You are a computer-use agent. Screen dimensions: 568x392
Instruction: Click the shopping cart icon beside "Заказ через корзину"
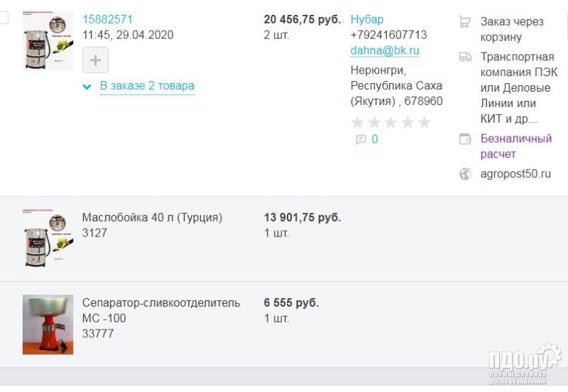pyautogui.click(x=465, y=22)
